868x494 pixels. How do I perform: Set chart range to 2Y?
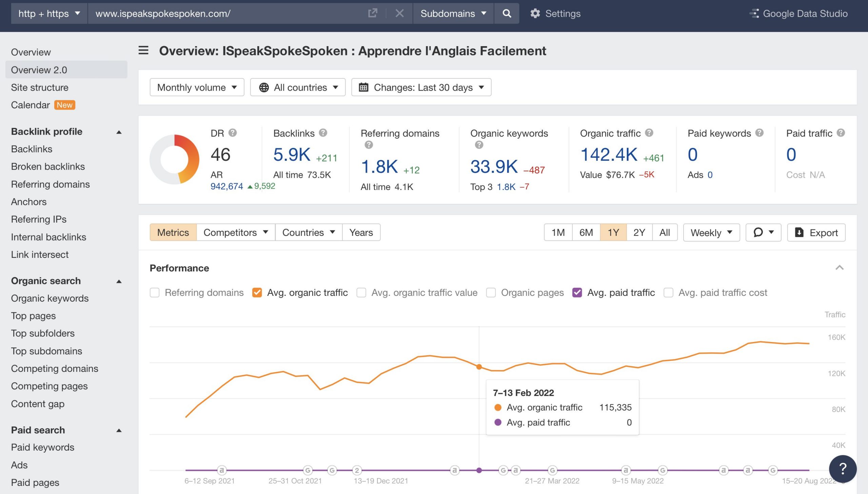click(639, 232)
